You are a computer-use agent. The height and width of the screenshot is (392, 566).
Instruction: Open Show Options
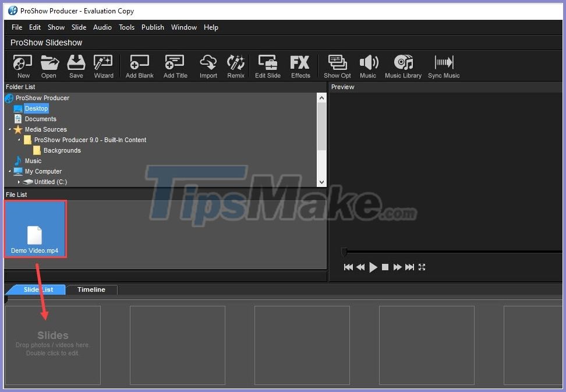337,65
